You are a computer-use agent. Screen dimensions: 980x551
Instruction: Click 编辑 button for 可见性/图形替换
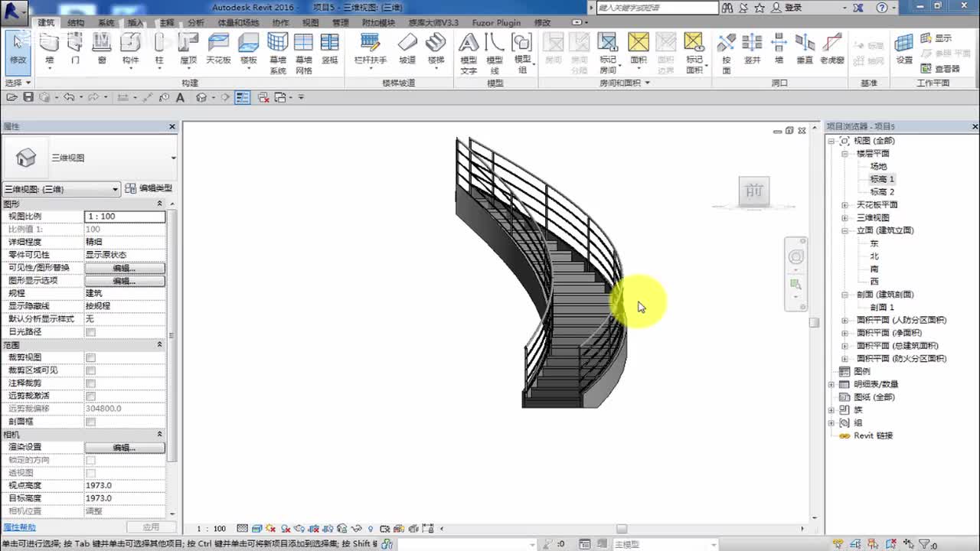pos(124,268)
